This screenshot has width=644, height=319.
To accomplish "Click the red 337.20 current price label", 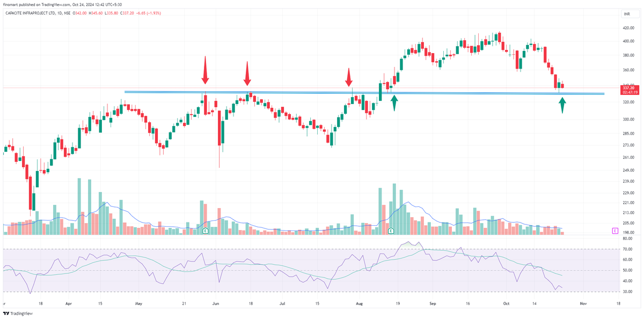I will tap(628, 87).
